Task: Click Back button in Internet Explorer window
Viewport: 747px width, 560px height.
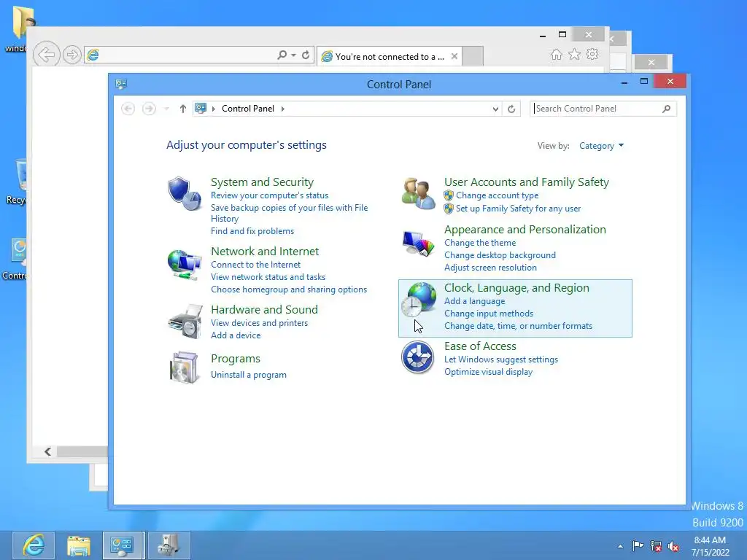Action: (x=46, y=55)
